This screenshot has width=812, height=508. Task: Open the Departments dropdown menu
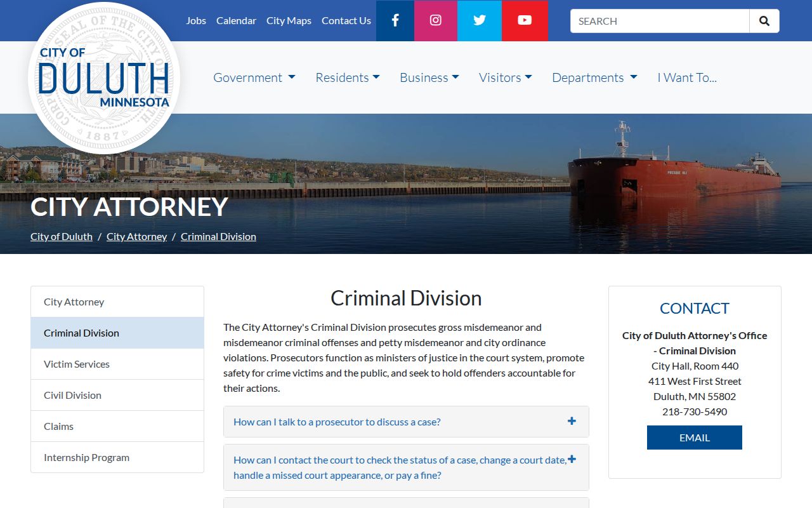594,77
